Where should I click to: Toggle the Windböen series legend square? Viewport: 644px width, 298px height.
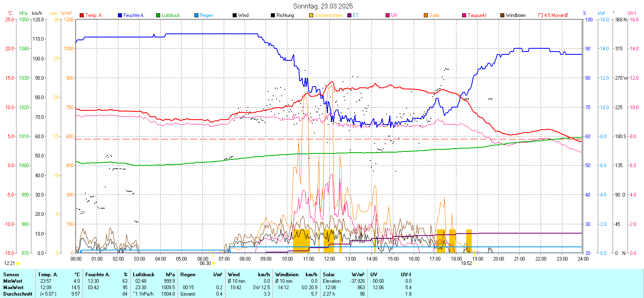pos(502,15)
